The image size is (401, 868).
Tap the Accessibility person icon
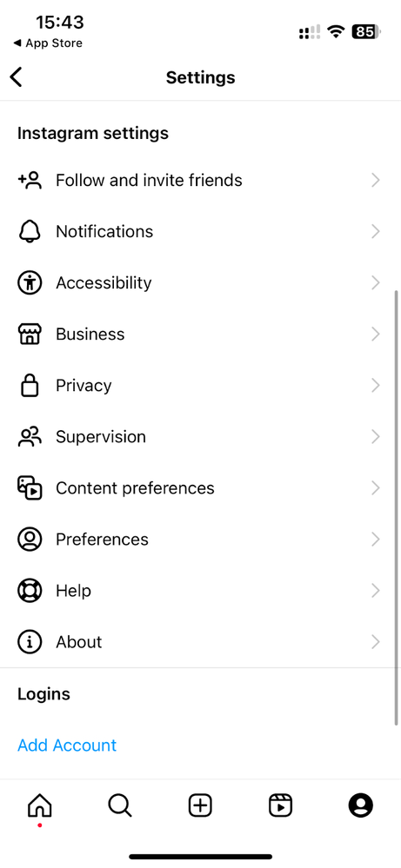click(30, 283)
